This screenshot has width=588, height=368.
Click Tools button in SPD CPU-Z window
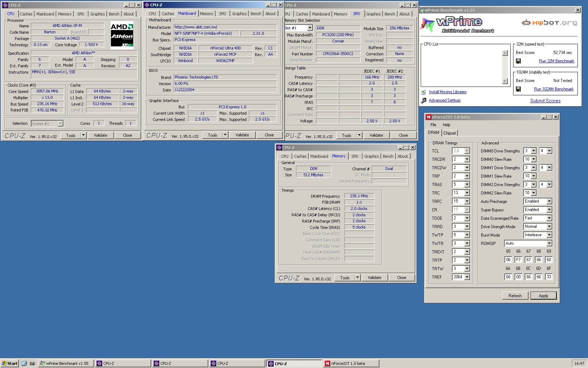click(346, 135)
